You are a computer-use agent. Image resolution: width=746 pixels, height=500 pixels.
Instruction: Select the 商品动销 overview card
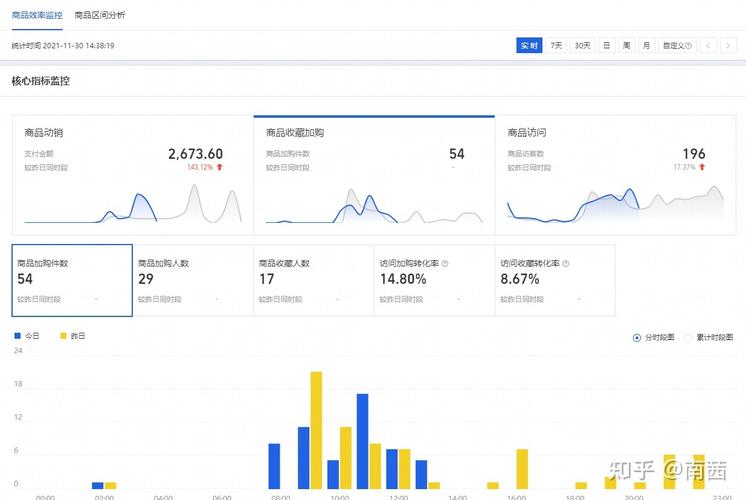pos(133,175)
